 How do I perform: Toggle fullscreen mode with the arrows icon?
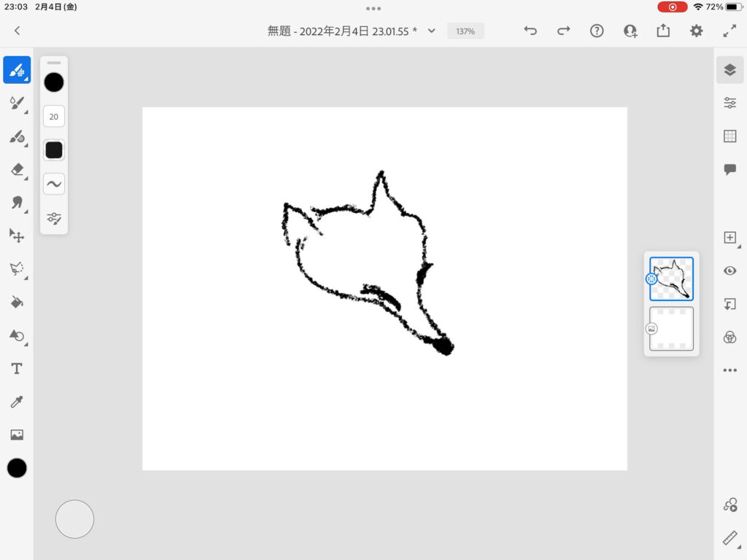pyautogui.click(x=729, y=31)
